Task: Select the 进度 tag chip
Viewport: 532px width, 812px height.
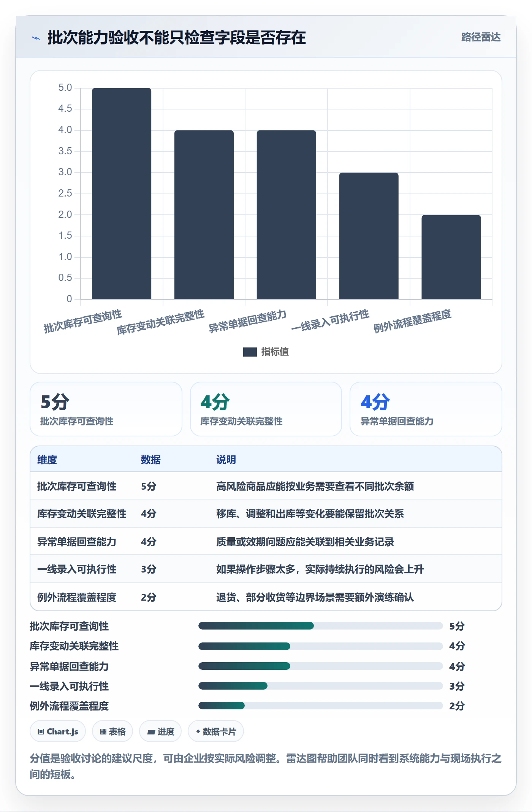Action: click(160, 731)
